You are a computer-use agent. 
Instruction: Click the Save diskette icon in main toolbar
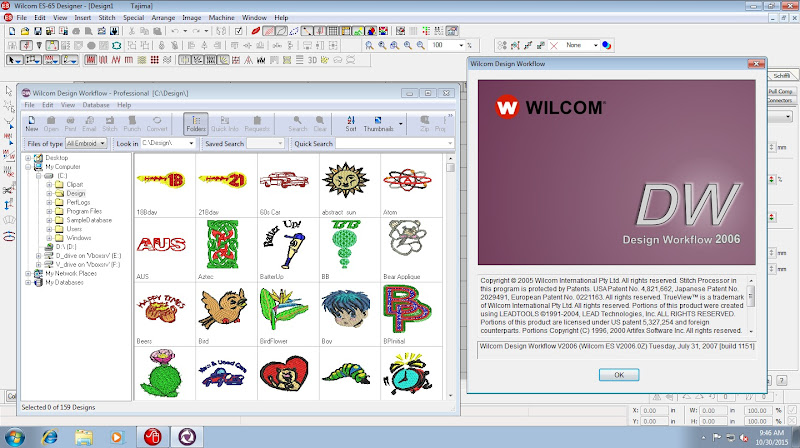(38, 31)
